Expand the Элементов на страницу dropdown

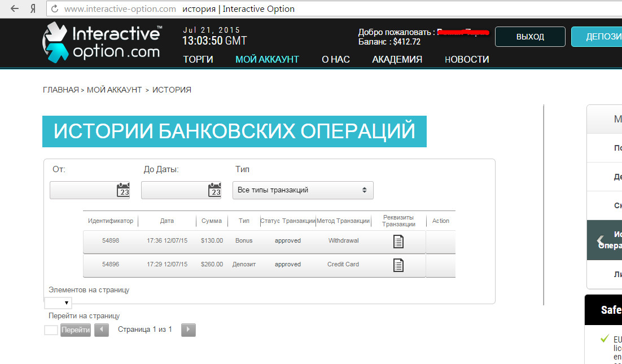click(58, 303)
